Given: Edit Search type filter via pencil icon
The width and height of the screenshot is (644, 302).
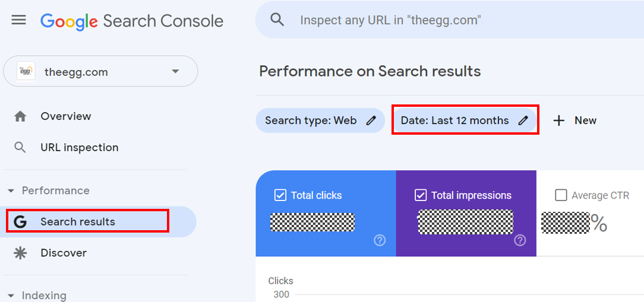Looking at the screenshot, I should [x=371, y=120].
